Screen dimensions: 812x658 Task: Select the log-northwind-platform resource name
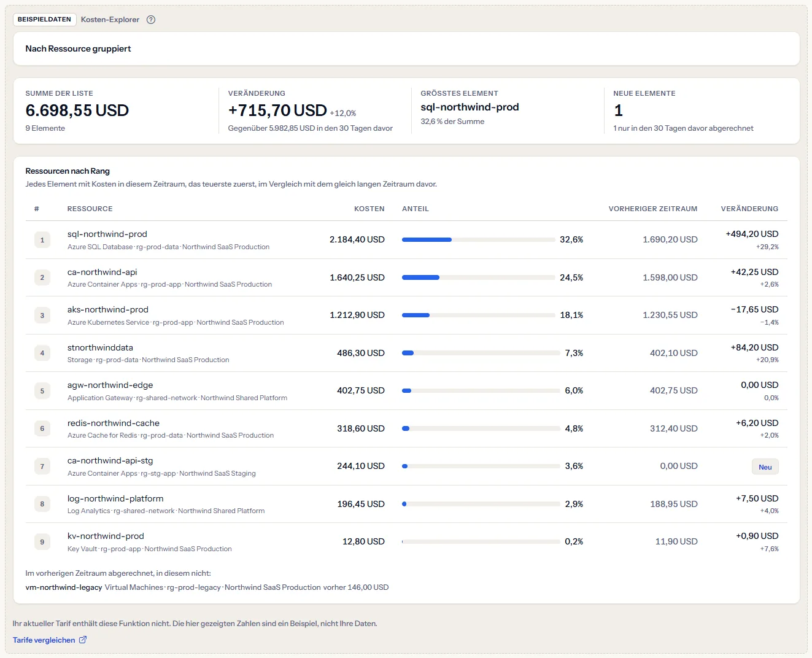[115, 498]
